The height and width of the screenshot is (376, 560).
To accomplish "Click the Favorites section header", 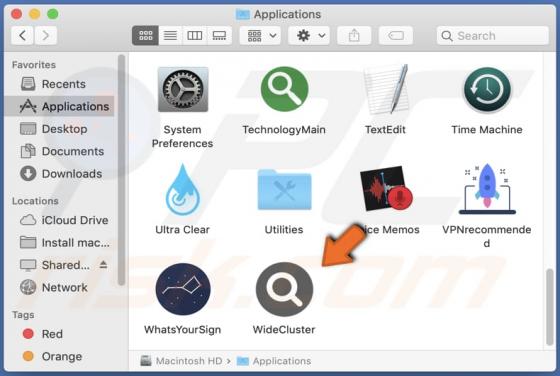I will pos(34,65).
